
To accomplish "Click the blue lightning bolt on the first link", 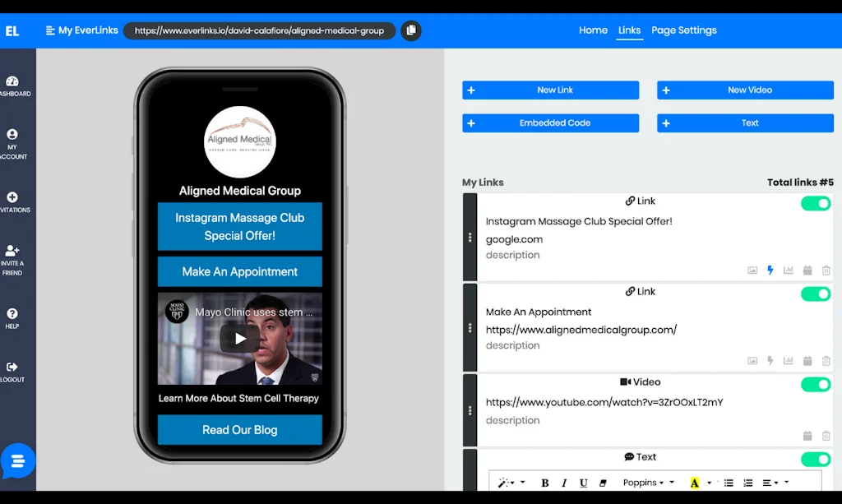I will [x=770, y=270].
